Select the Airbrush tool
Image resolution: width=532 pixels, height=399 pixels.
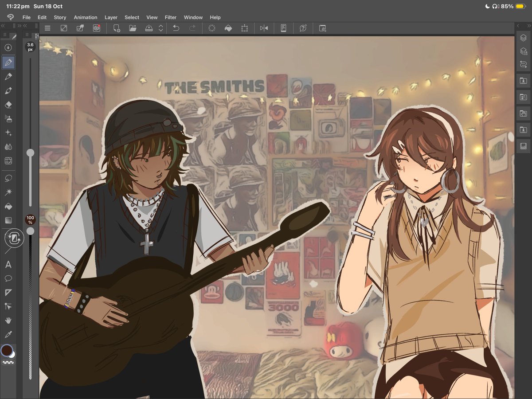[8, 119]
